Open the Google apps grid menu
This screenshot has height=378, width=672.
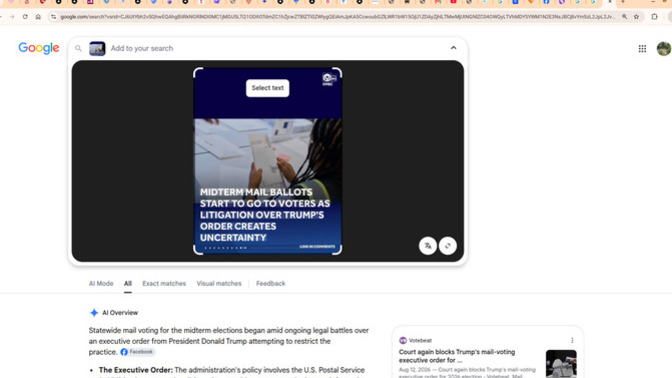pyautogui.click(x=642, y=49)
